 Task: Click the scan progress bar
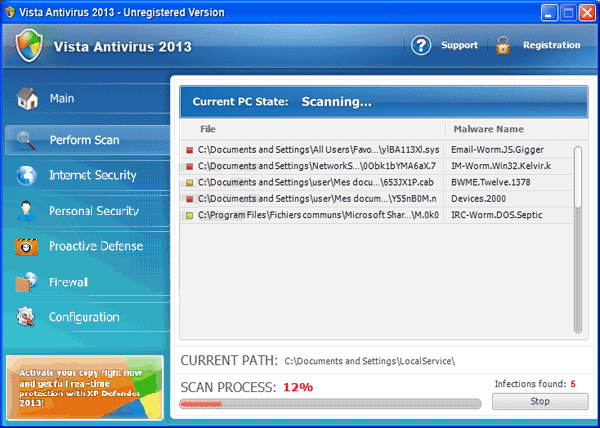331,404
